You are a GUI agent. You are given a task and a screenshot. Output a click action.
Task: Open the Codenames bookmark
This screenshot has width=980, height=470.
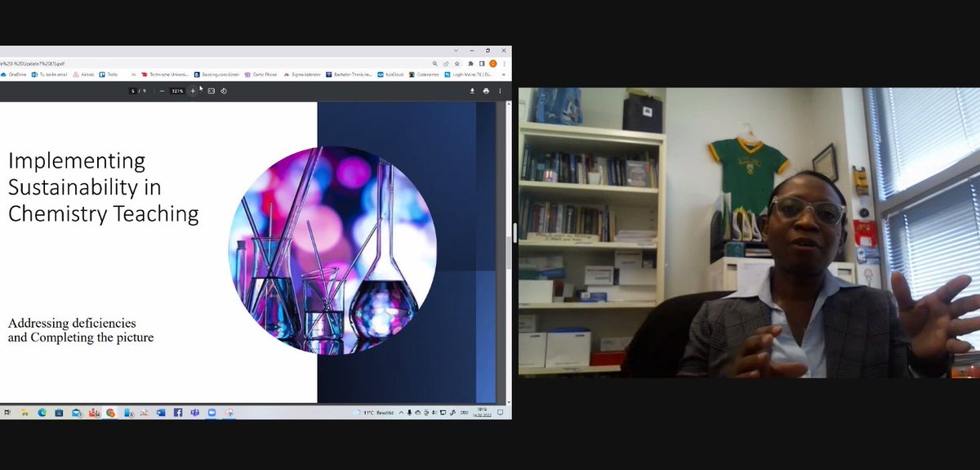point(424,74)
